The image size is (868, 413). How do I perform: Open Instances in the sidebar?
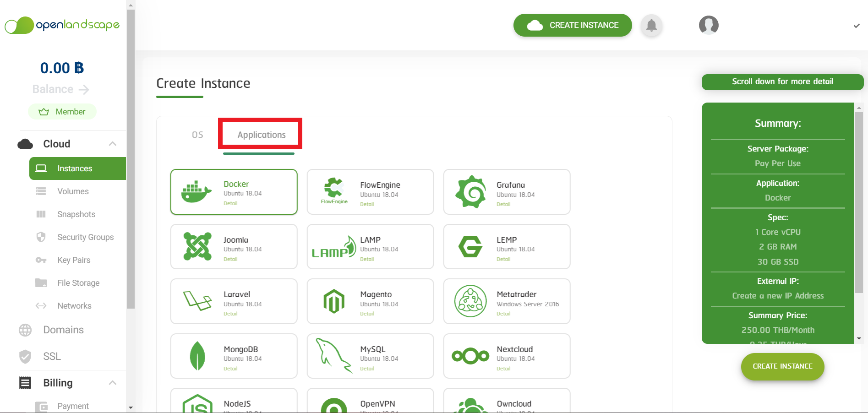(x=77, y=168)
